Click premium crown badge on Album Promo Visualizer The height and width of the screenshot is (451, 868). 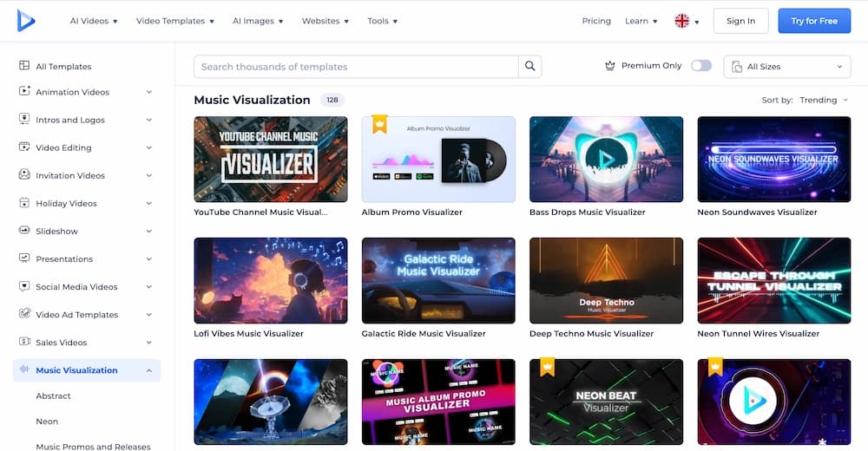pos(379,124)
